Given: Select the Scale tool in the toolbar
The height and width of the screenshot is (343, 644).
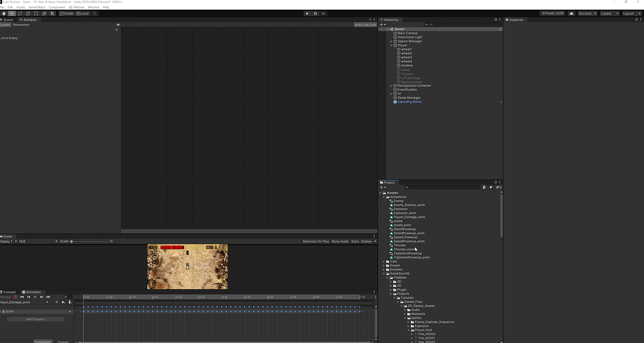Looking at the screenshot, I should point(28,13).
